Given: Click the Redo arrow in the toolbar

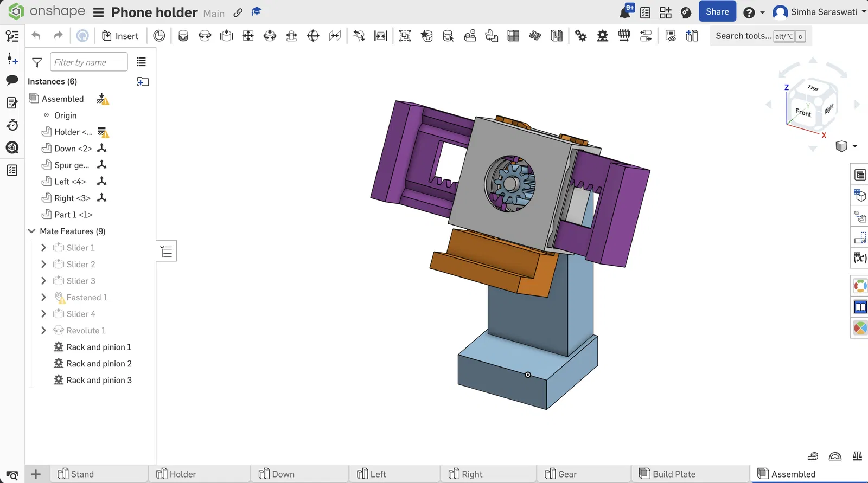Looking at the screenshot, I should (x=58, y=36).
